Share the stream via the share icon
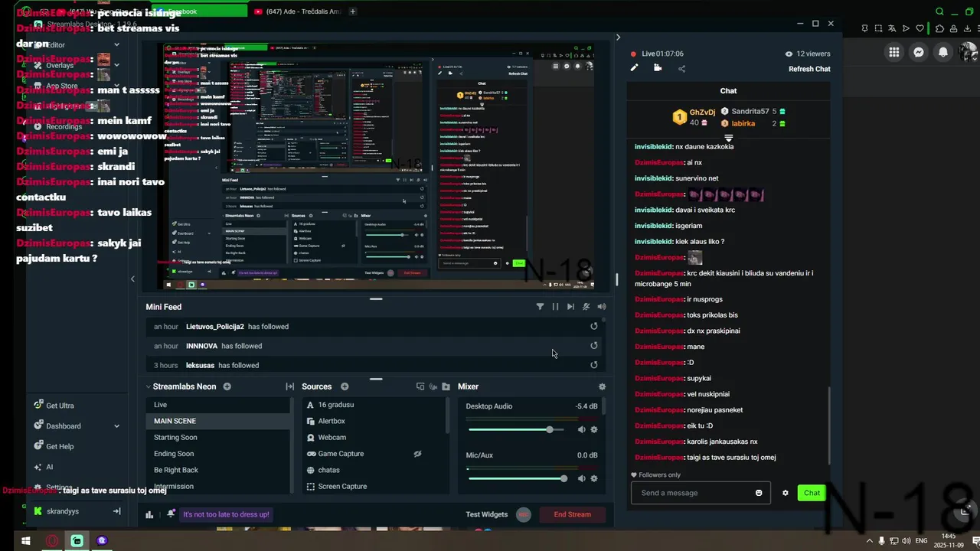 tap(681, 68)
